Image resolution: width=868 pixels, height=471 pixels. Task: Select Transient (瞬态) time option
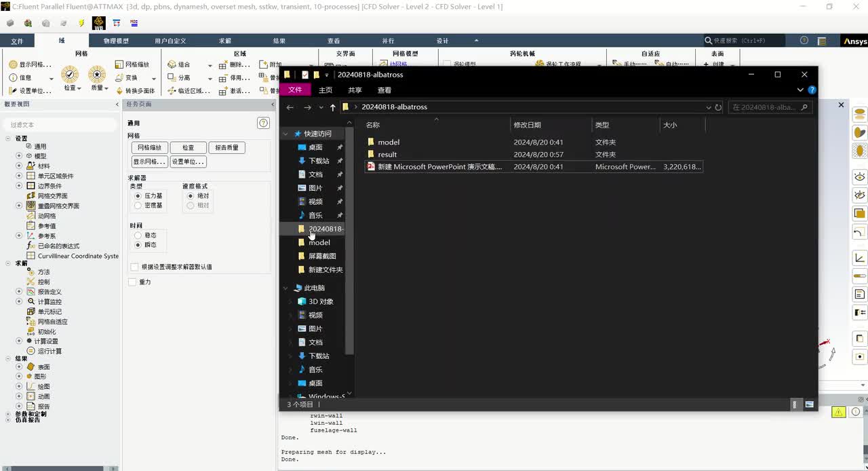pyautogui.click(x=138, y=244)
